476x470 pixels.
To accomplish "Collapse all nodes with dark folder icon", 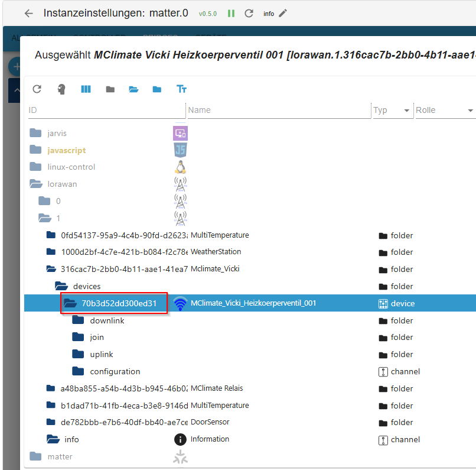I will tap(110, 89).
